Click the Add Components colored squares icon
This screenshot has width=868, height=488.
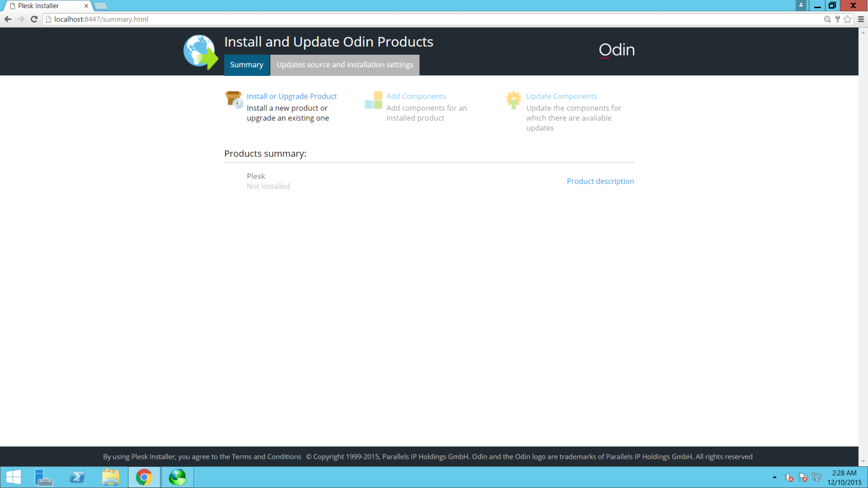tap(374, 100)
